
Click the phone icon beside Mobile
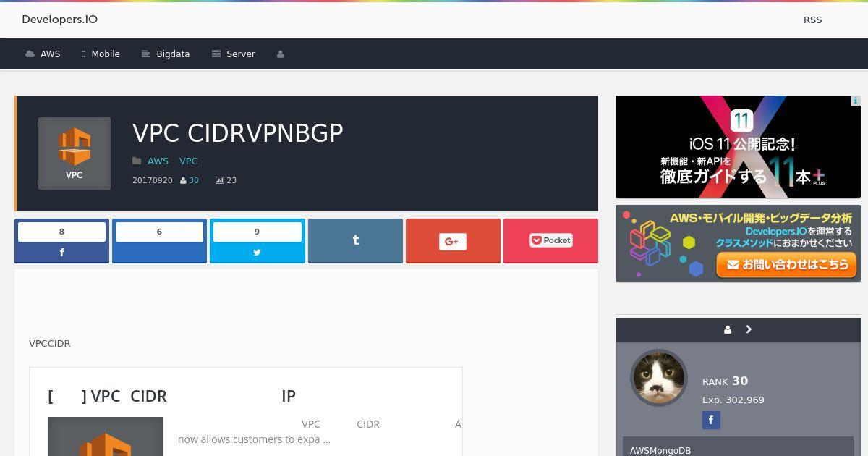click(84, 54)
